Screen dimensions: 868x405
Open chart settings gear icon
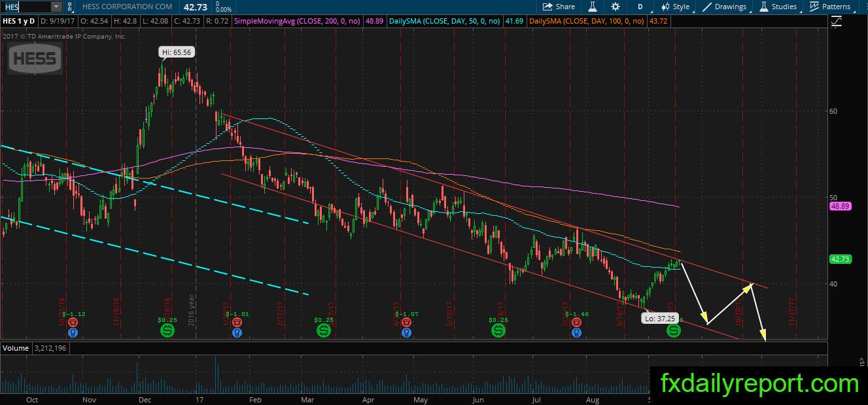click(616, 7)
